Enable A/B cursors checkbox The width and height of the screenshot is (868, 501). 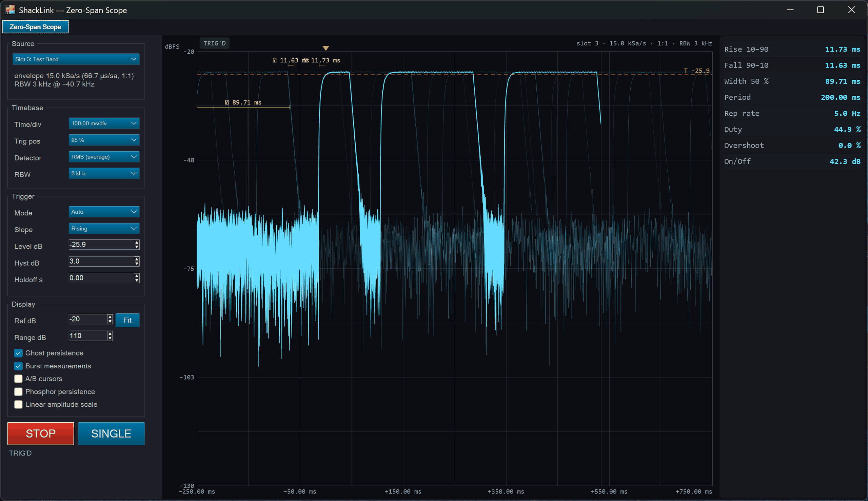pos(18,379)
